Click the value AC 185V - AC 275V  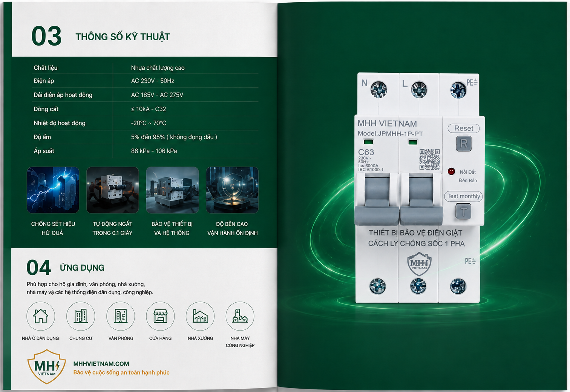157,95
